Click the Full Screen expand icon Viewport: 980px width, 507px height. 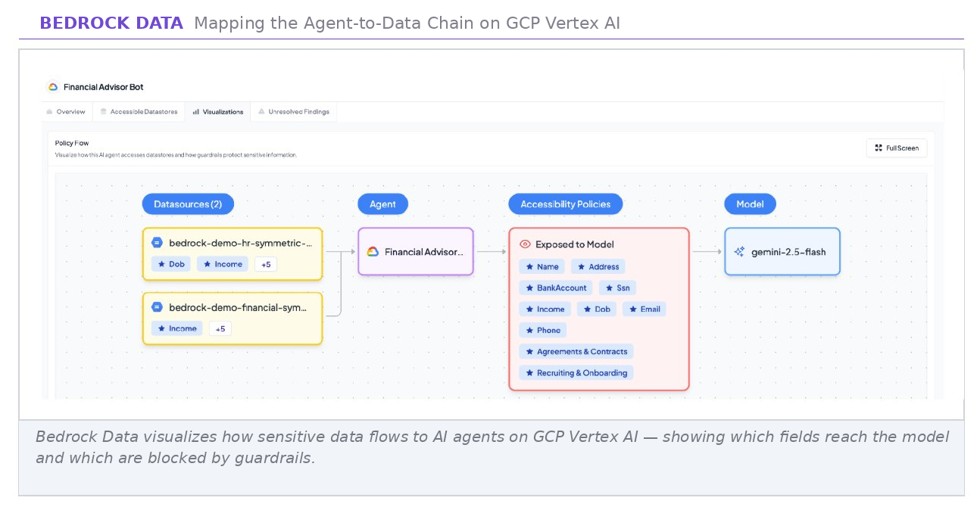(879, 148)
